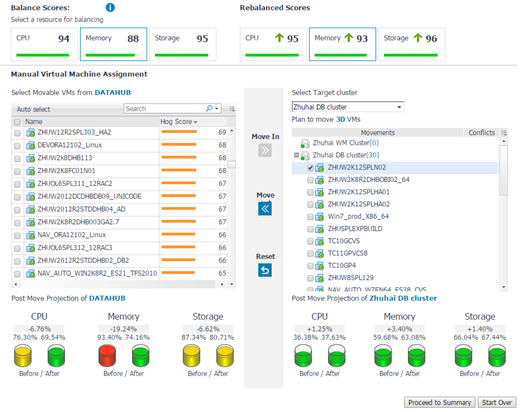
Task: Select the Memory balance score tile
Action: (113, 44)
